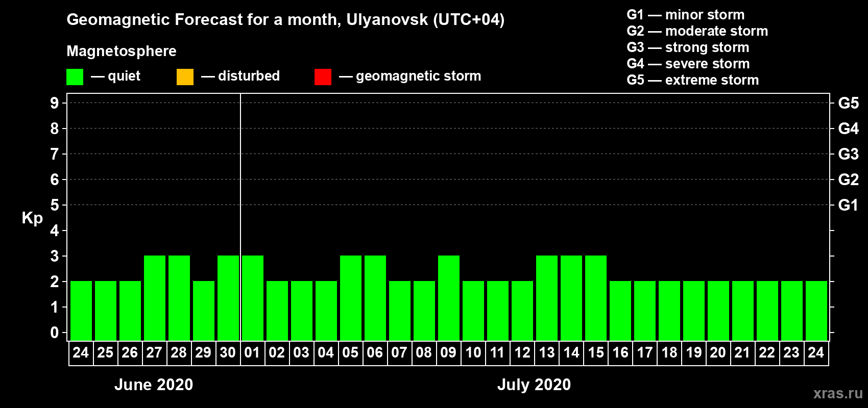Click the 'G4 — severe storm' legend line
This screenshot has height=408, width=868.
(688, 64)
